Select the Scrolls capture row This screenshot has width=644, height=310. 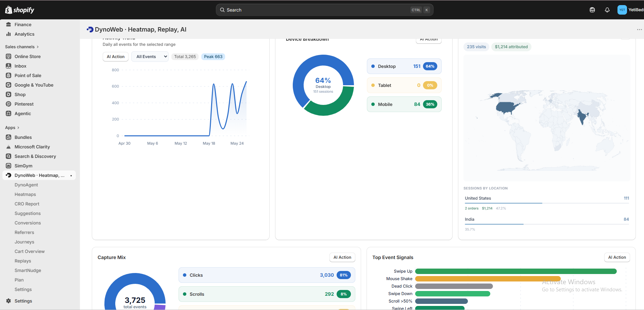pos(267,294)
